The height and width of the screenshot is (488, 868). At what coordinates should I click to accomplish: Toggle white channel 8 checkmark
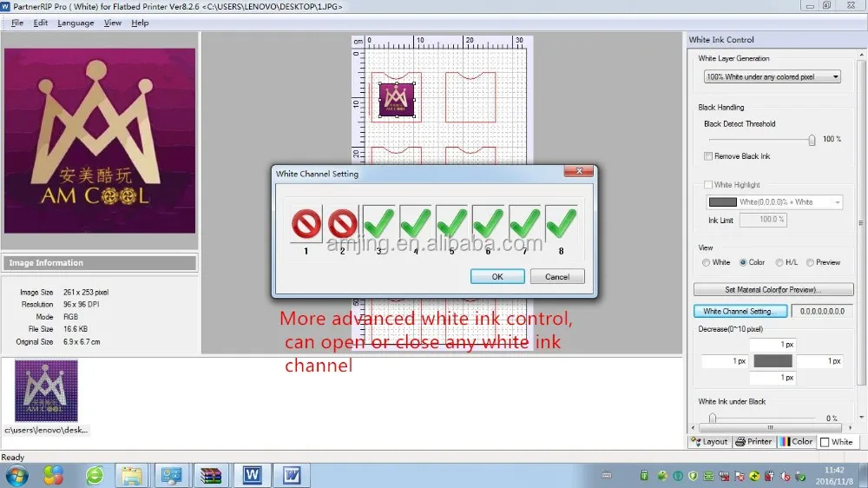pyautogui.click(x=562, y=224)
